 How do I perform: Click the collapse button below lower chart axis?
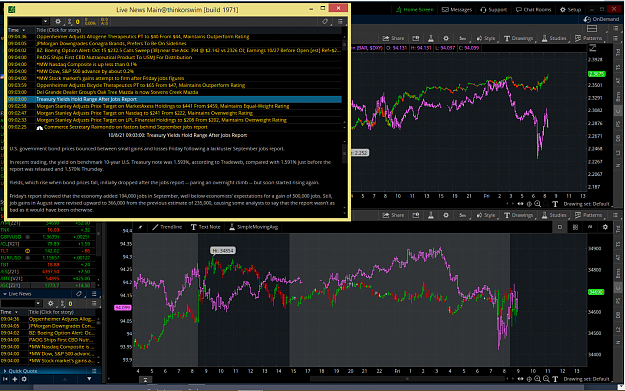[145, 380]
